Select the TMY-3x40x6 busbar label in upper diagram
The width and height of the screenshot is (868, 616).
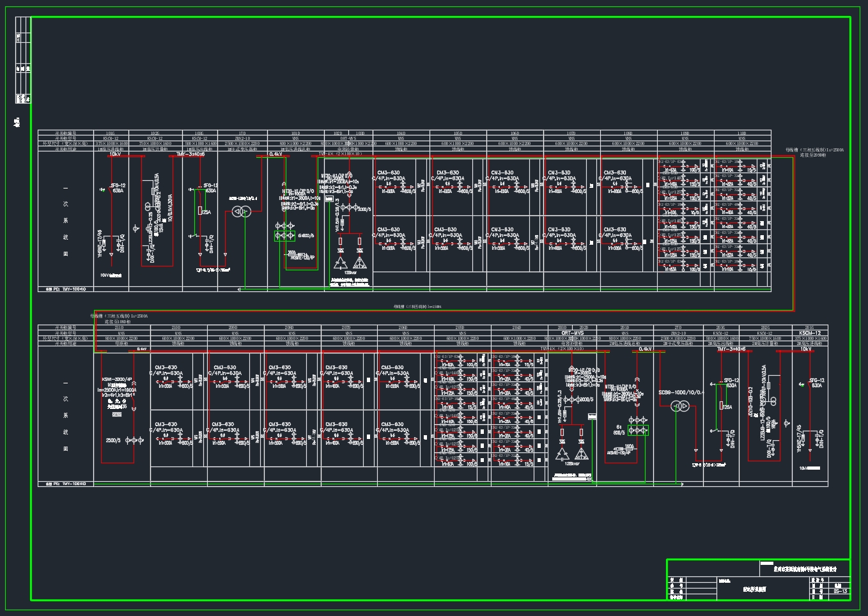coord(190,154)
